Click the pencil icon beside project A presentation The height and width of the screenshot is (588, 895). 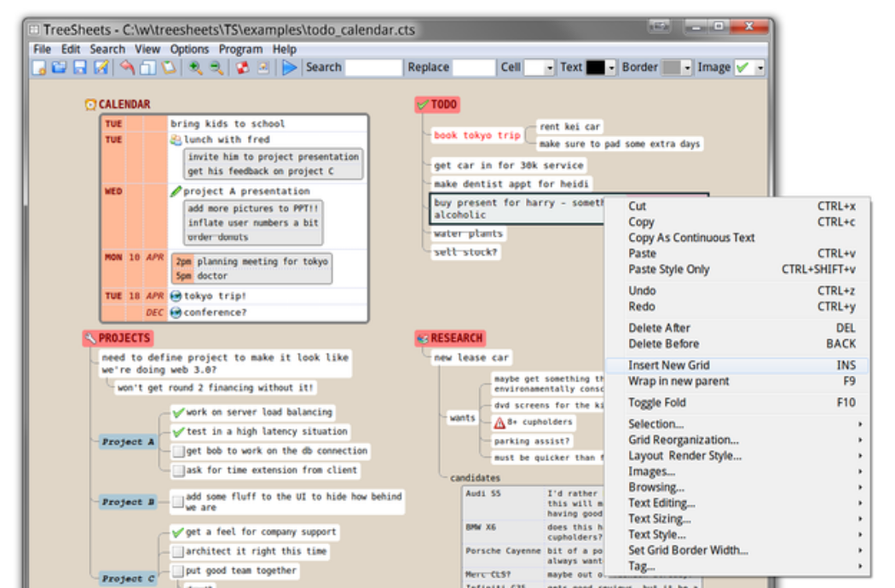177,191
